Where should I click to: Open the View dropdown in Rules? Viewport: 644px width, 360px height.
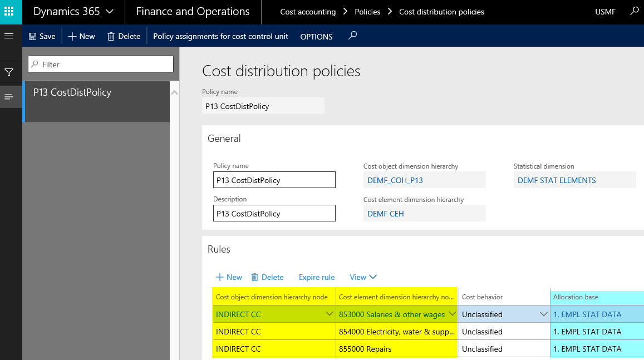[x=363, y=277]
